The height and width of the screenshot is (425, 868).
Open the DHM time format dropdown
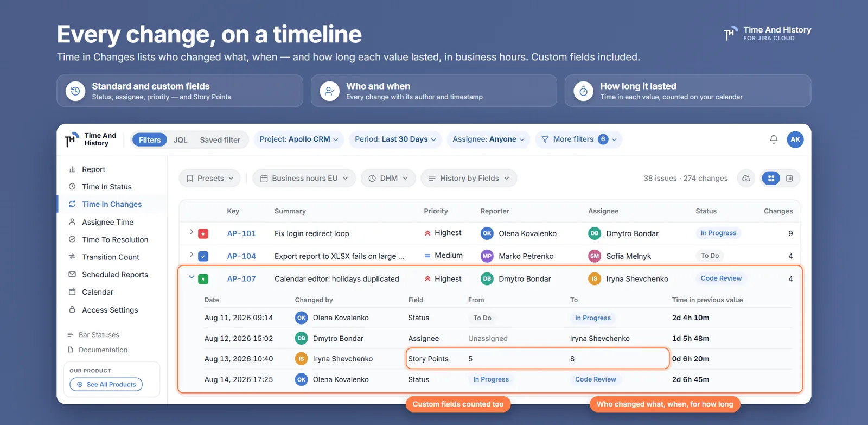pos(388,178)
